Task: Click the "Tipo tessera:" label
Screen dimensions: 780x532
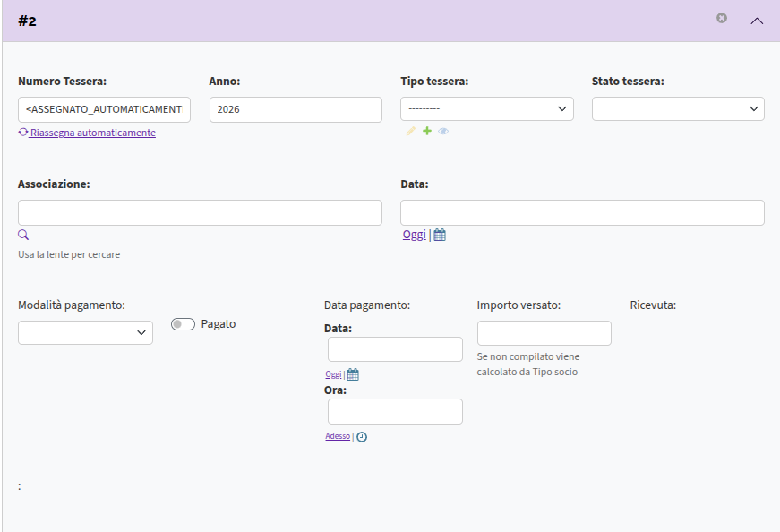Action: (x=434, y=82)
